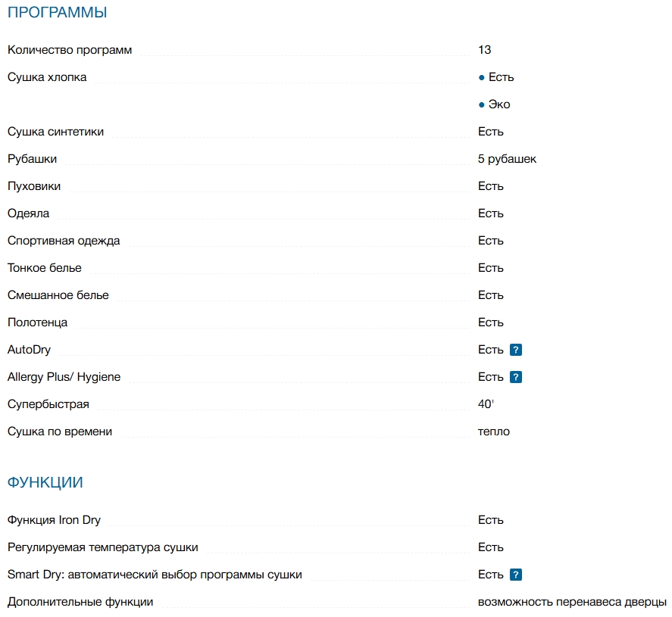Click the Smart Dry feature description text

click(155, 575)
